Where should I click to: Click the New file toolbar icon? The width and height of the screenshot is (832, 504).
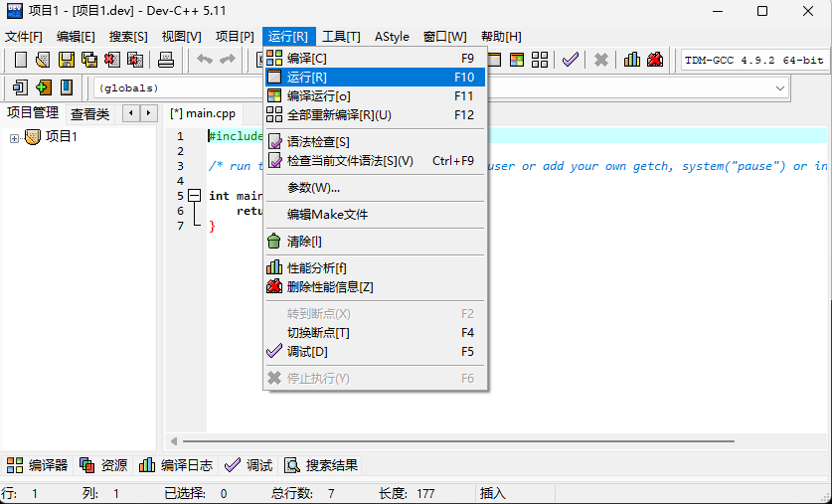[x=20, y=60]
